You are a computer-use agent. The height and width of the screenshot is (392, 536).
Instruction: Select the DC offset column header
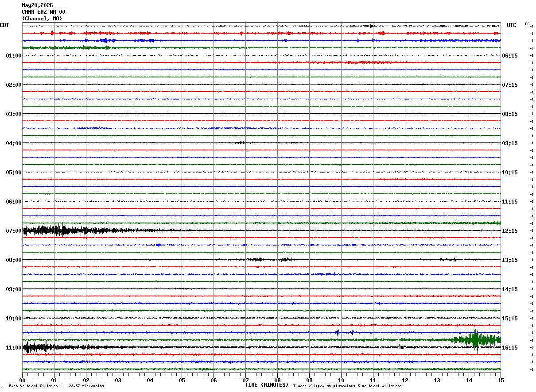[x=527, y=24]
